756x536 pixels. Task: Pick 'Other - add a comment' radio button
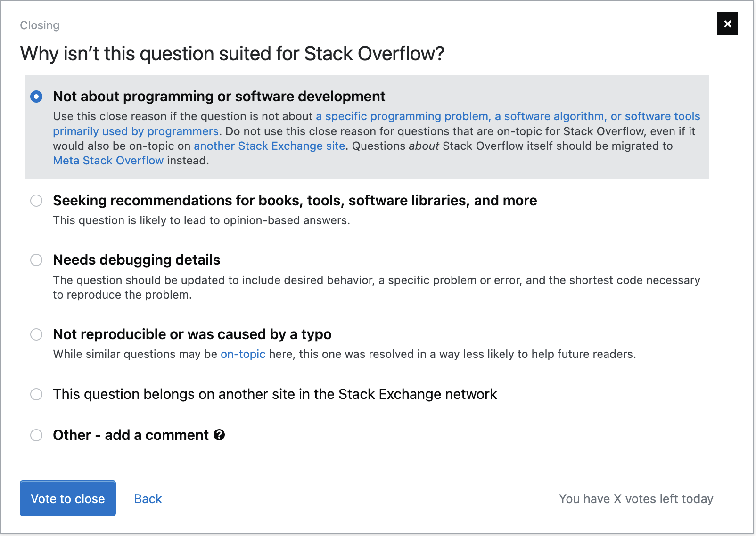pos(36,435)
